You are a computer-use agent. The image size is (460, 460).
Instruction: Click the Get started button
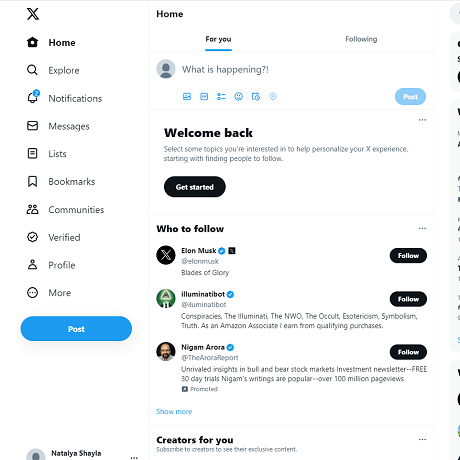[195, 187]
